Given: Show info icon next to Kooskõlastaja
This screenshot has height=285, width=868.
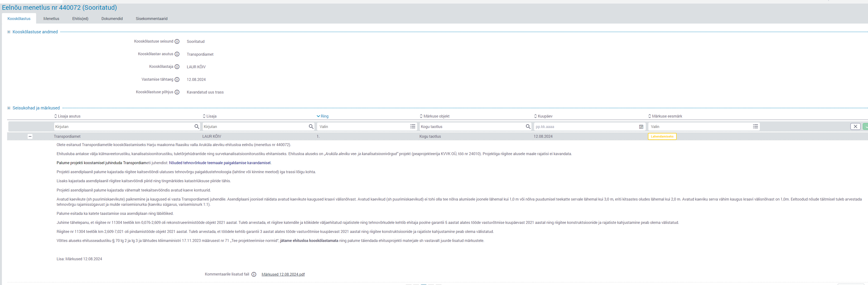Looking at the screenshot, I should (177, 67).
